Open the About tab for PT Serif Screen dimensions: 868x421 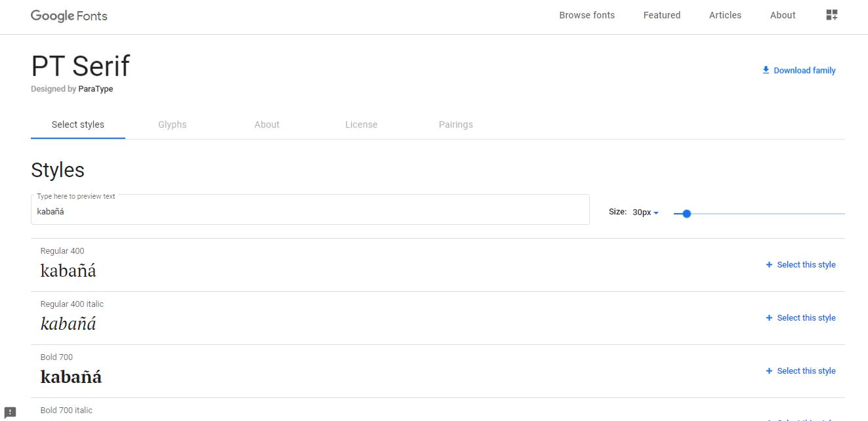coord(267,125)
